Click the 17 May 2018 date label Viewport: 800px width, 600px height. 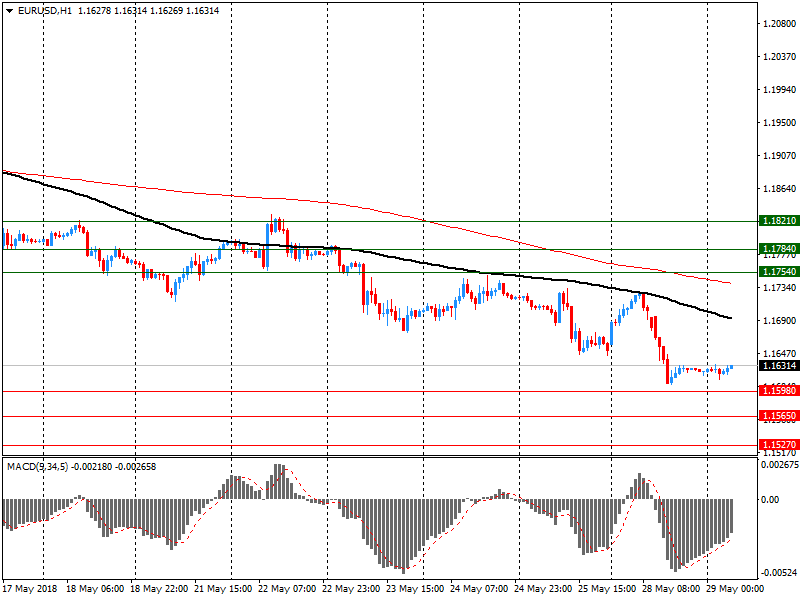point(29,590)
